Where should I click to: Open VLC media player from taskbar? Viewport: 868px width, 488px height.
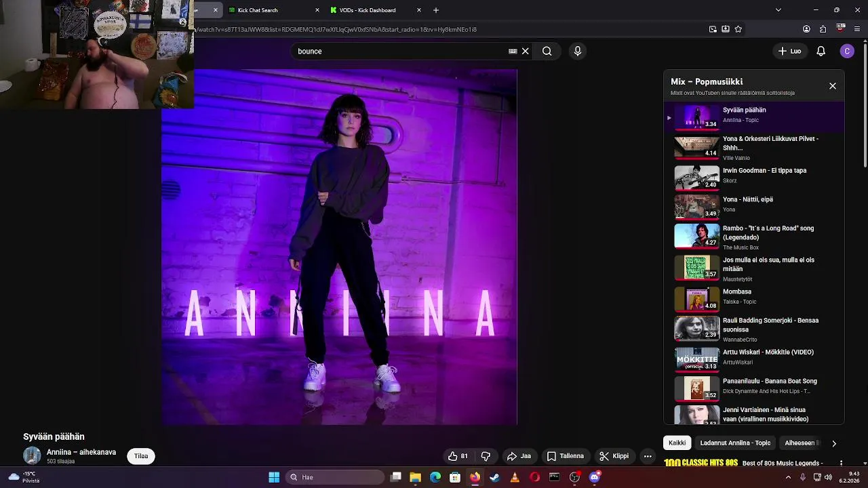tap(515, 477)
